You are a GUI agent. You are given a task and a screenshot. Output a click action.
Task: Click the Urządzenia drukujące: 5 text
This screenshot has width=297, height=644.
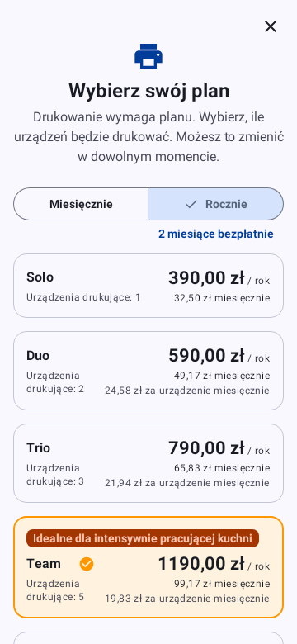tap(55, 590)
